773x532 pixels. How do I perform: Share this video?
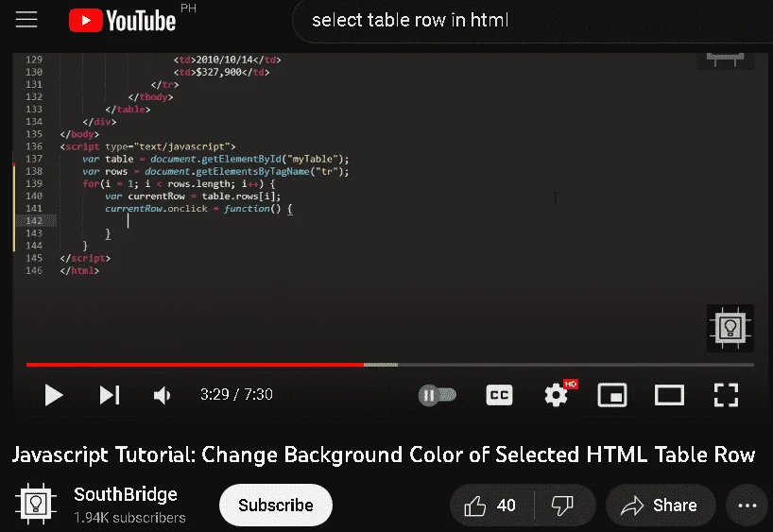[661, 506]
